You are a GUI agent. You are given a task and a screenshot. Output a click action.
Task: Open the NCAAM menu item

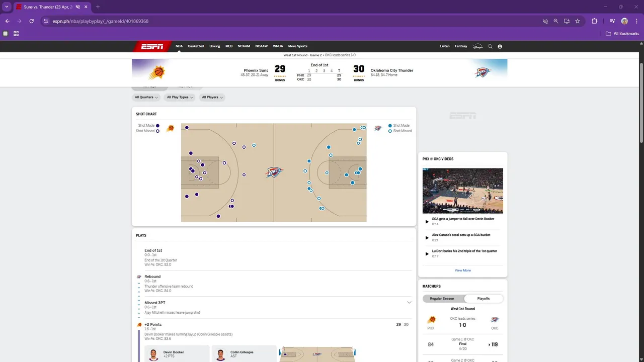[x=244, y=46]
